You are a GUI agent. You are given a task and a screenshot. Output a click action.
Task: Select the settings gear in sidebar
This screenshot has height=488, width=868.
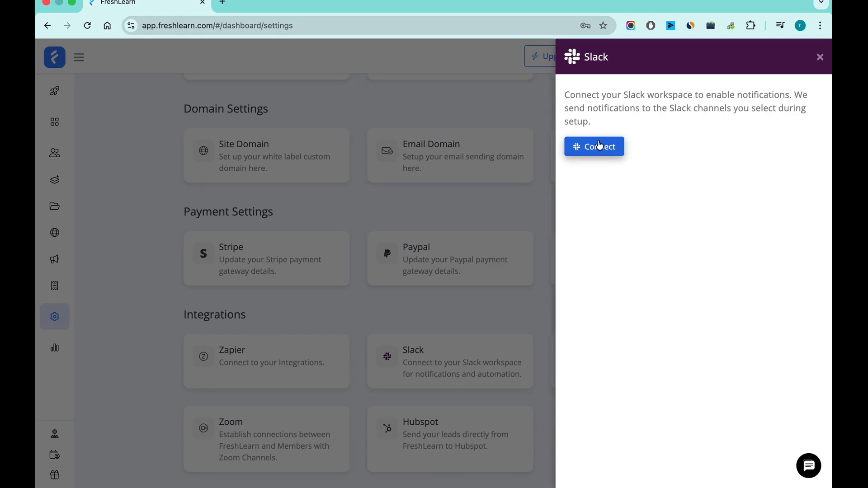pyautogui.click(x=55, y=316)
